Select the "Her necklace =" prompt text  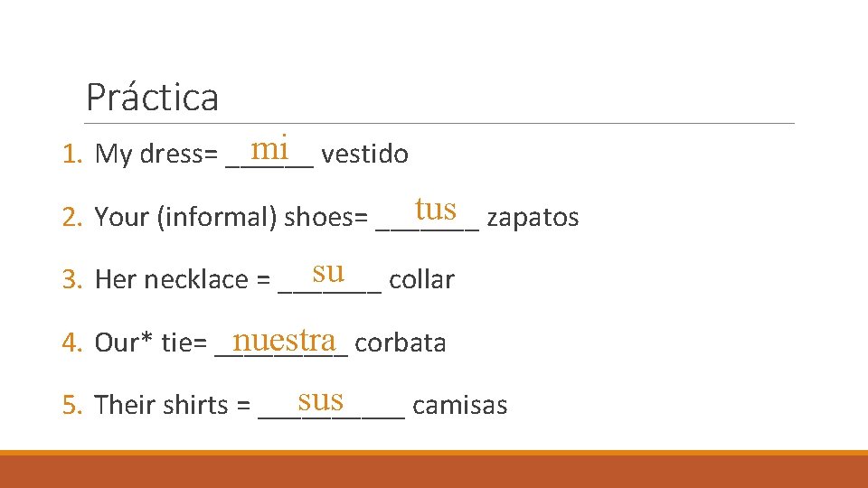(183, 280)
